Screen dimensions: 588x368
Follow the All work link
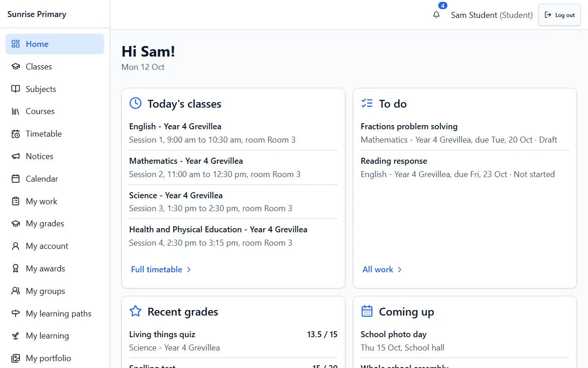click(x=382, y=270)
